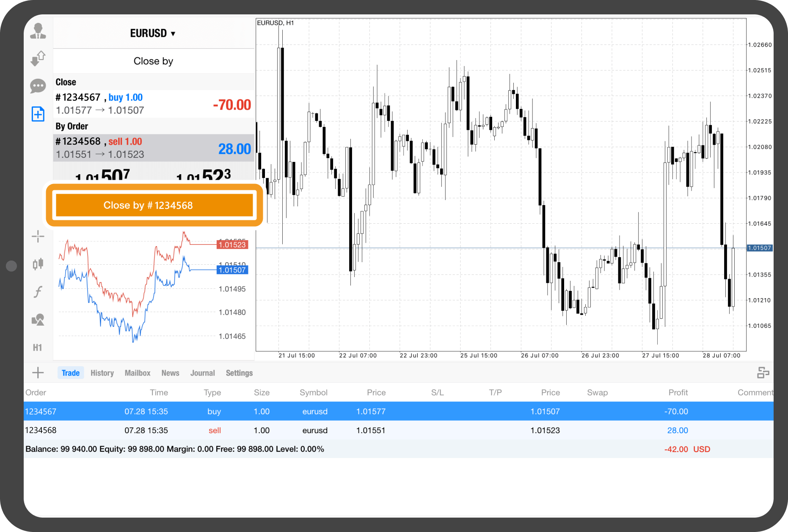Click the Profit column header
This screenshot has height=532, width=788.
coord(678,392)
